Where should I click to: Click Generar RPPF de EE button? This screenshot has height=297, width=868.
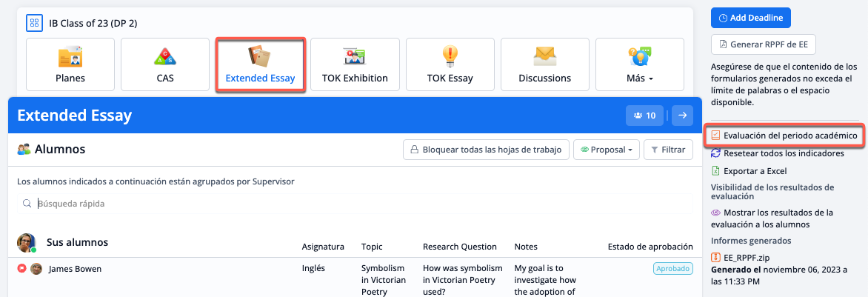[763, 44]
